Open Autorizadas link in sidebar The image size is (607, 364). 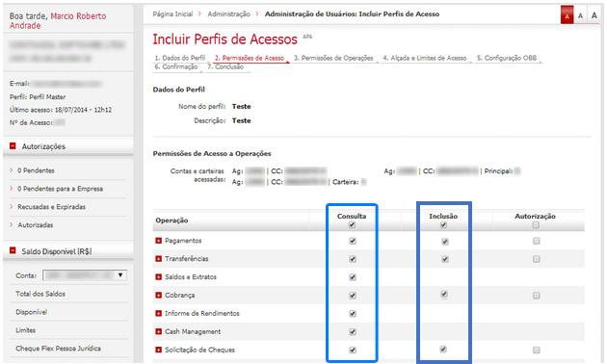pos(36,225)
